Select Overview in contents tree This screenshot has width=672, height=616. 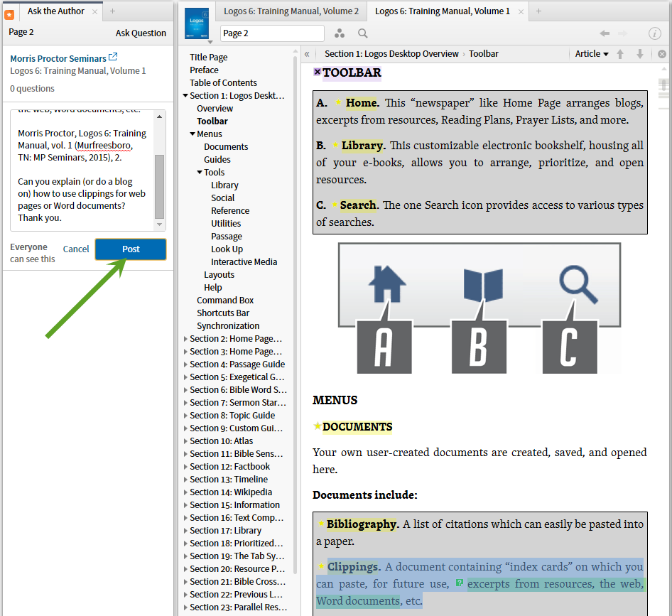tap(215, 109)
